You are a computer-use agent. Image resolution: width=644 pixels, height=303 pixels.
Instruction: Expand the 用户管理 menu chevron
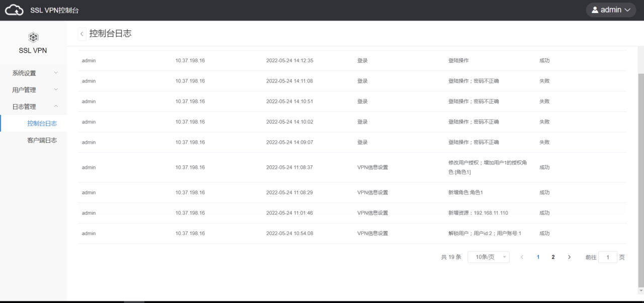(x=56, y=89)
